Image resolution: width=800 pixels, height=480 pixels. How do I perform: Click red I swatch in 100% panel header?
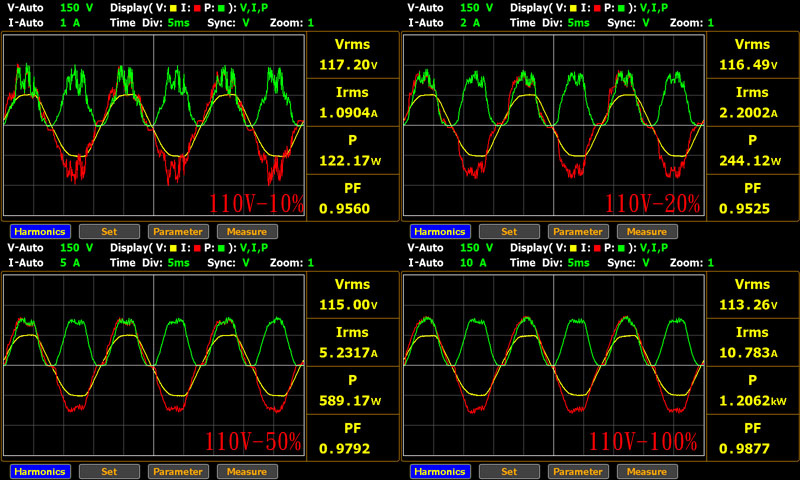[x=597, y=248]
